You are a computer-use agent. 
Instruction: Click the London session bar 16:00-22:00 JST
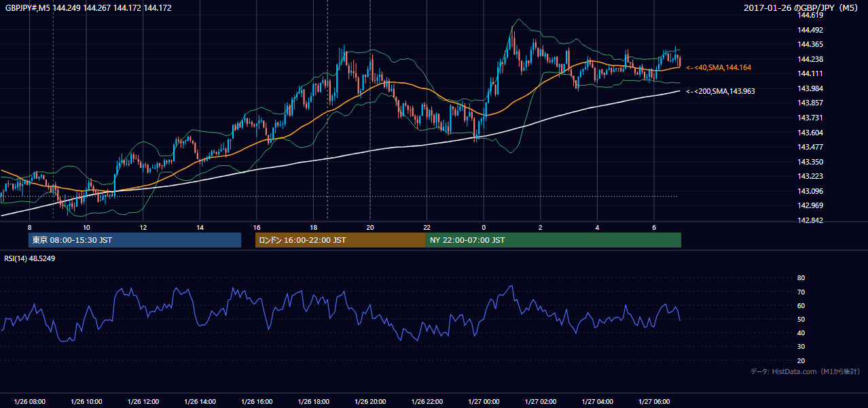[x=340, y=240]
